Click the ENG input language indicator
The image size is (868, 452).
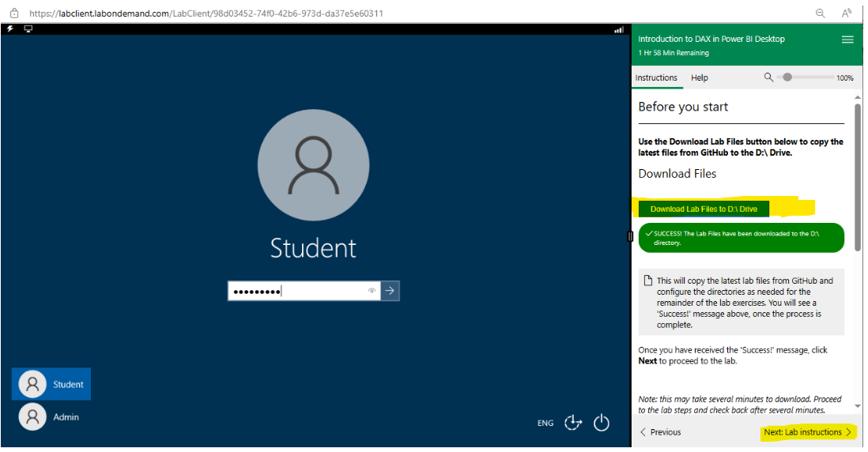click(545, 424)
